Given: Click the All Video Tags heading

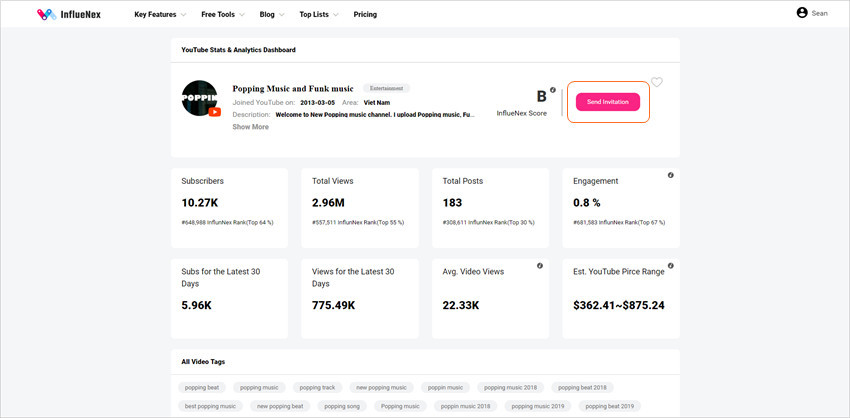Looking at the screenshot, I should click(203, 362).
